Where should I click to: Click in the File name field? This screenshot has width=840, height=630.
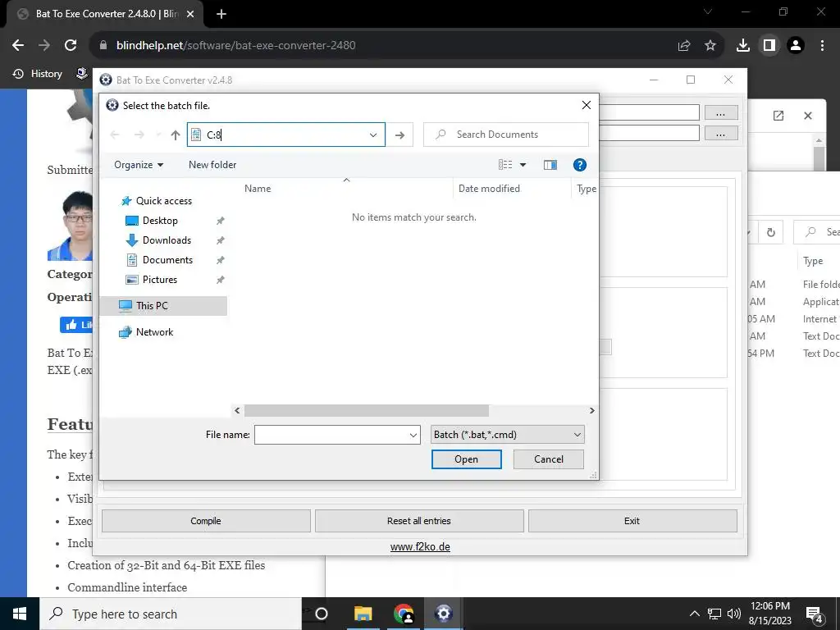[331, 435]
